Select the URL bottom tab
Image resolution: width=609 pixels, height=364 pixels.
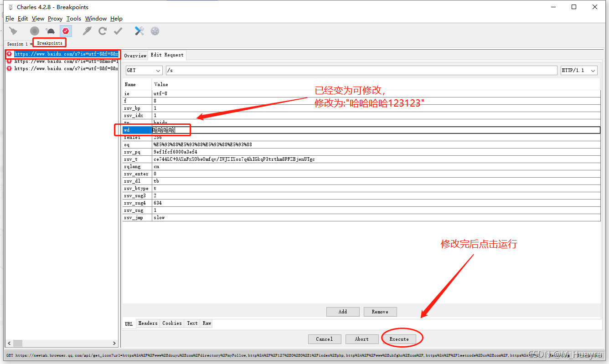[x=129, y=324]
